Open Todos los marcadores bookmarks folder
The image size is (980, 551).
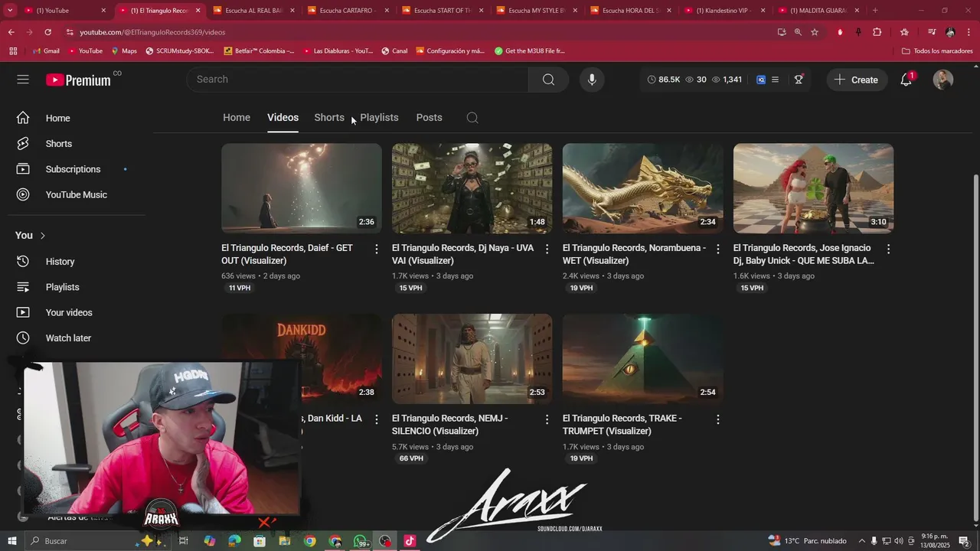pos(937,51)
